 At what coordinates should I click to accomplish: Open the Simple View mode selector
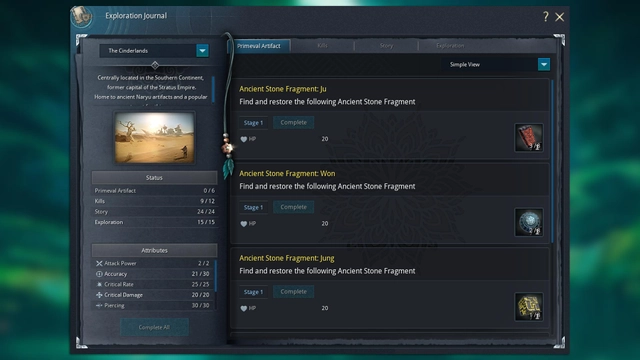pyautogui.click(x=496, y=64)
